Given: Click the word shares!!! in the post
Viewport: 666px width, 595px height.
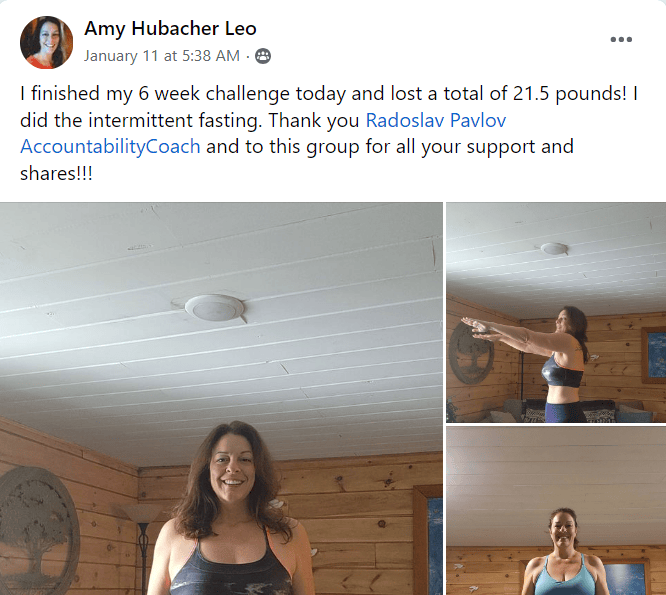Looking at the screenshot, I should pyautogui.click(x=56, y=173).
